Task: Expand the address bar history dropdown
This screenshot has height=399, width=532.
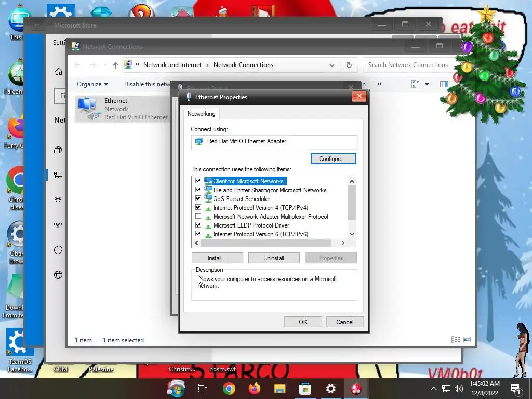Action: pyautogui.click(x=332, y=65)
